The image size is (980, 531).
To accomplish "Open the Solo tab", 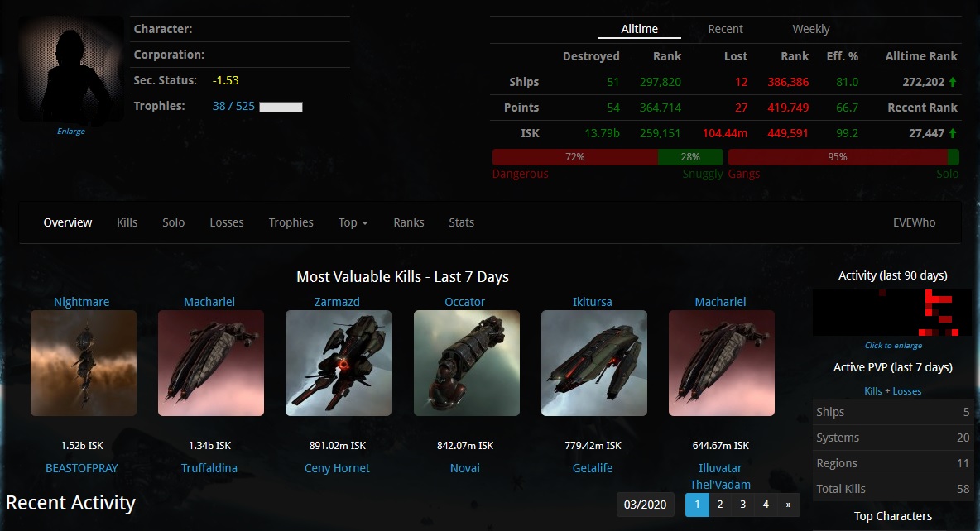I will 174,222.
